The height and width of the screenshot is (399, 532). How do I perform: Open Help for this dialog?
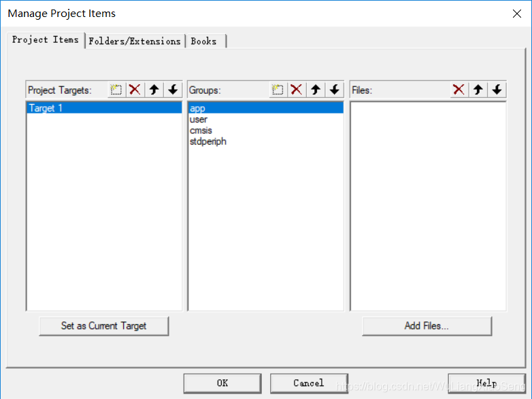point(487,383)
